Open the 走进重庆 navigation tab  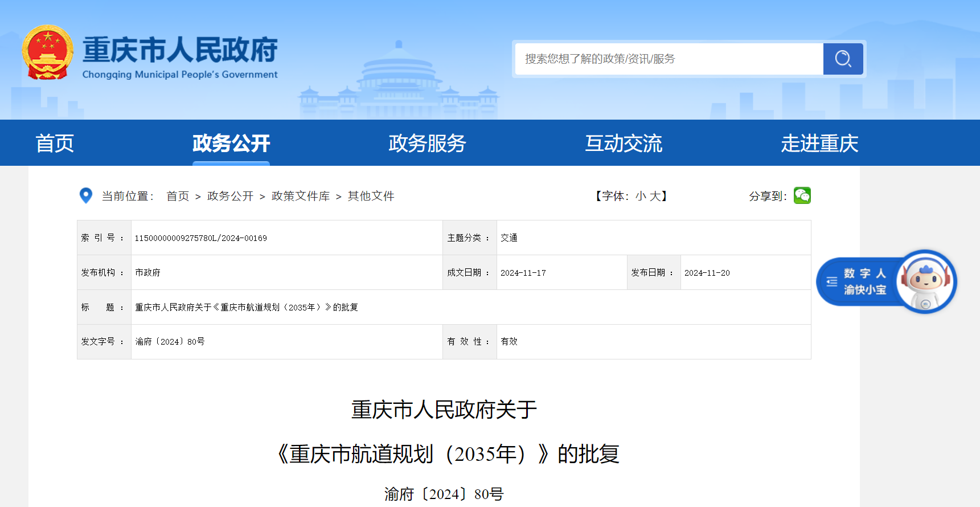tap(819, 143)
